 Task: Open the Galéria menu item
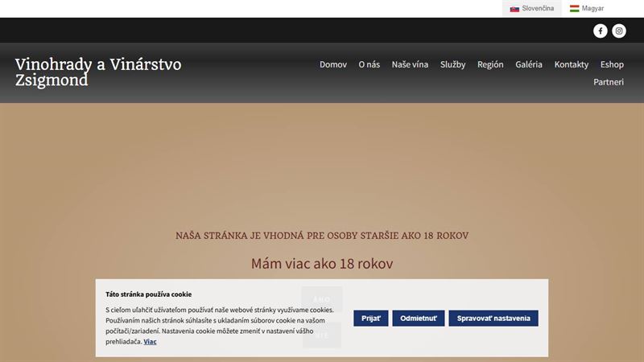(x=529, y=64)
